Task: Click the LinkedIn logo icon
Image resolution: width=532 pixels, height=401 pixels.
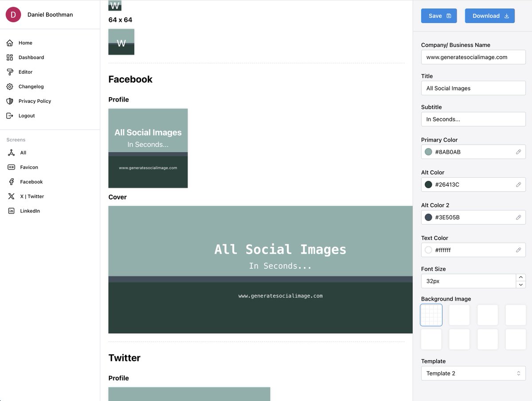Action: click(x=12, y=211)
